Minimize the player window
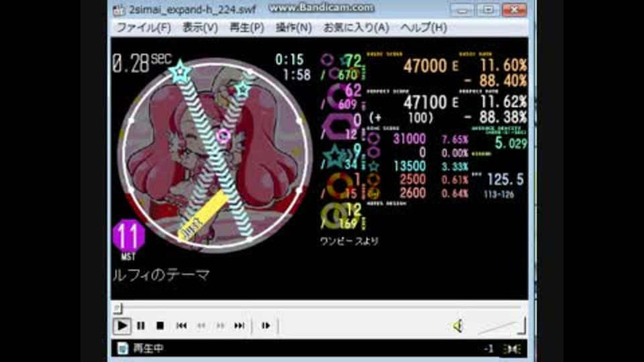The image size is (644, 362). [x=462, y=9]
